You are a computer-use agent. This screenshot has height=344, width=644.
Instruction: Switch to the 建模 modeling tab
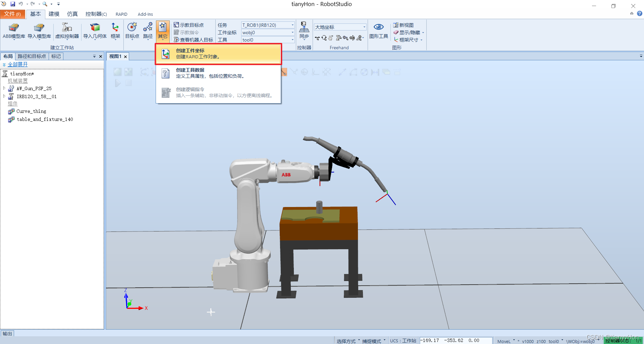tap(54, 14)
